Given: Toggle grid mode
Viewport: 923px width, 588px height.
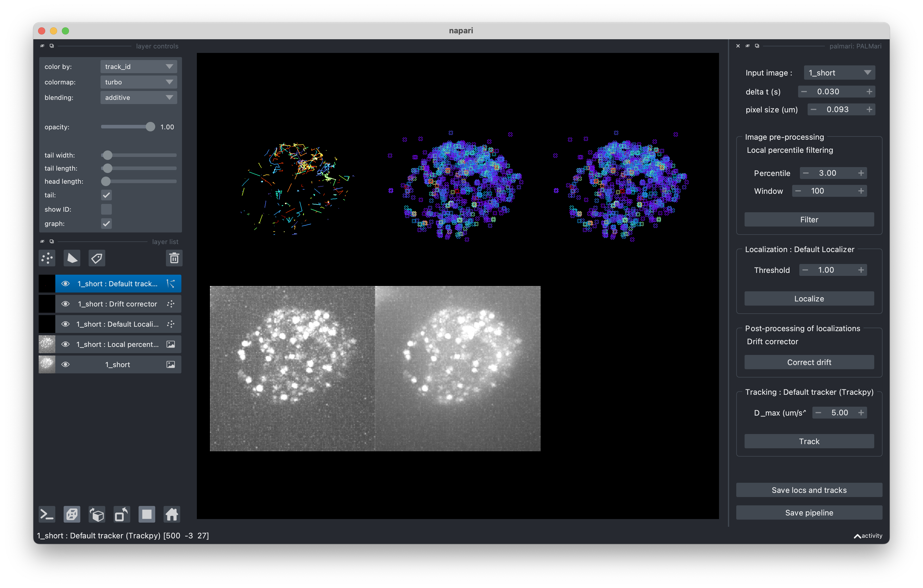Looking at the screenshot, I should [x=147, y=514].
